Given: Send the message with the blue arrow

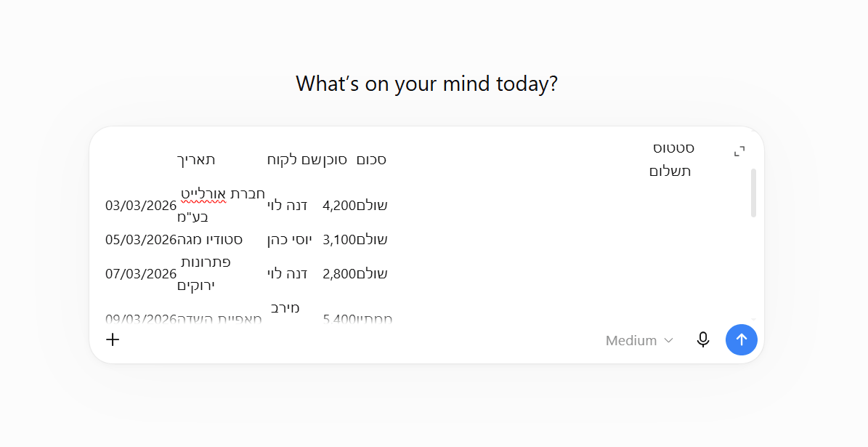Looking at the screenshot, I should (x=741, y=339).
